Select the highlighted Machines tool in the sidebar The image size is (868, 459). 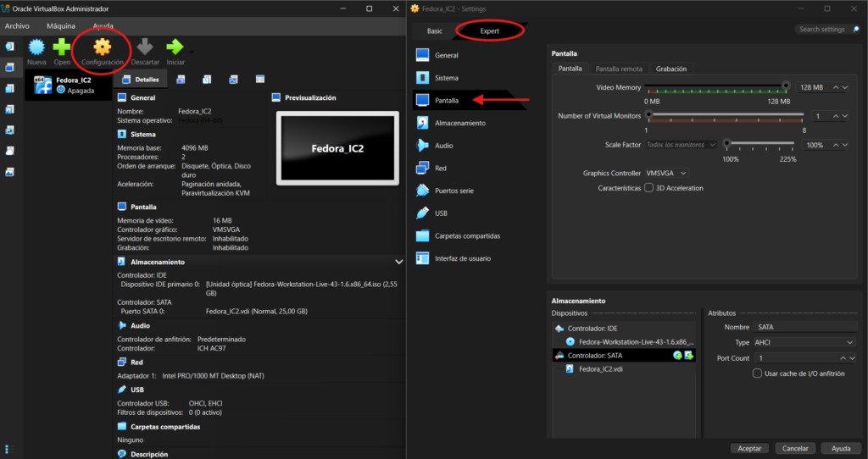point(10,68)
